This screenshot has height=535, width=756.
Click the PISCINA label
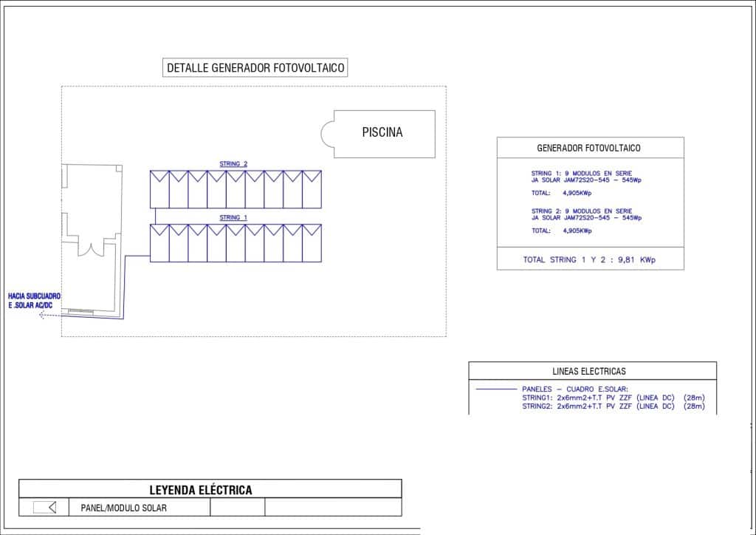(382, 133)
